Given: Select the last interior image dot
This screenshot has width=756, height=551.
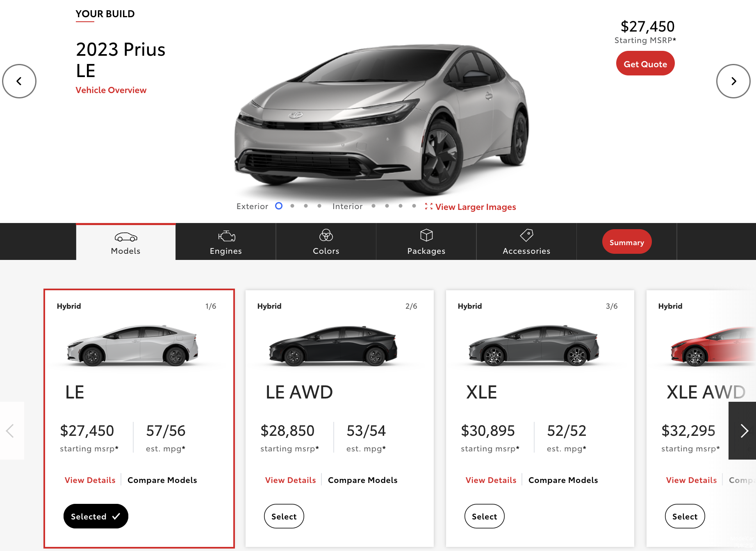Looking at the screenshot, I should [414, 206].
